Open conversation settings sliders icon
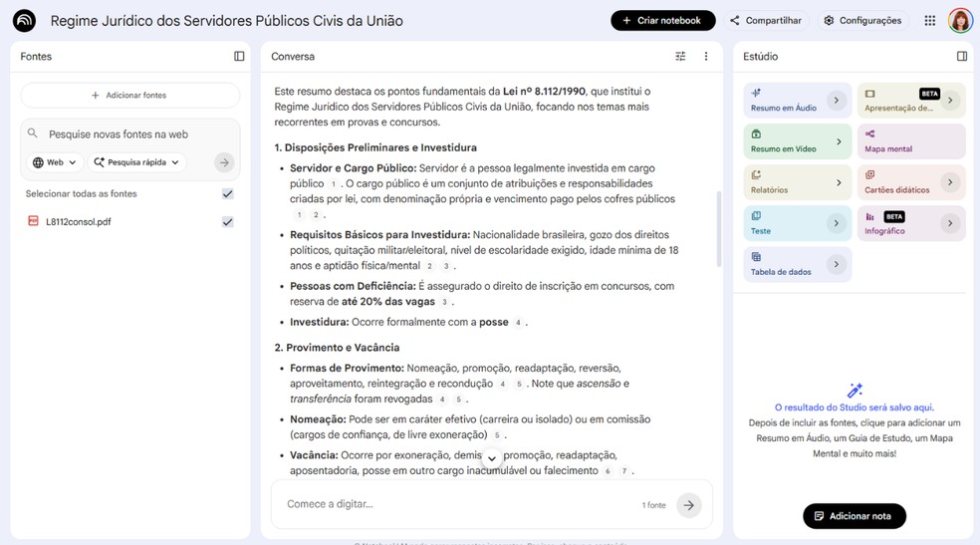This screenshot has height=545, width=980. point(680,56)
